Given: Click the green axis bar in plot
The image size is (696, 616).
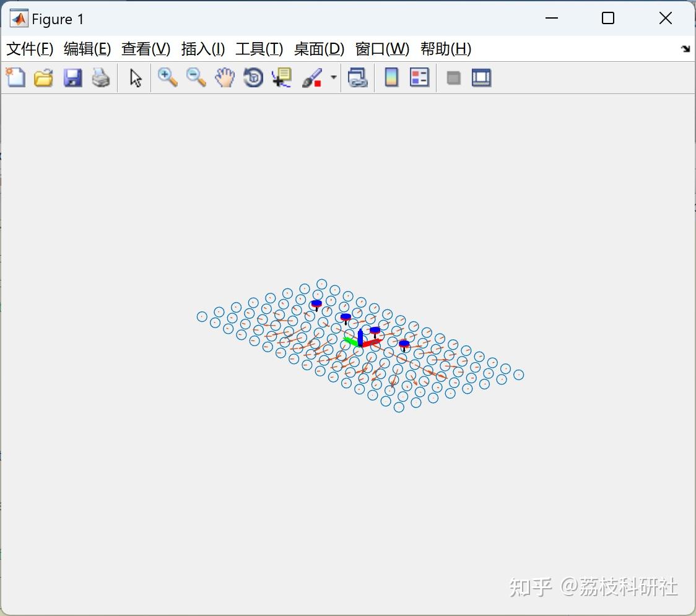Looking at the screenshot, I should click(350, 341).
